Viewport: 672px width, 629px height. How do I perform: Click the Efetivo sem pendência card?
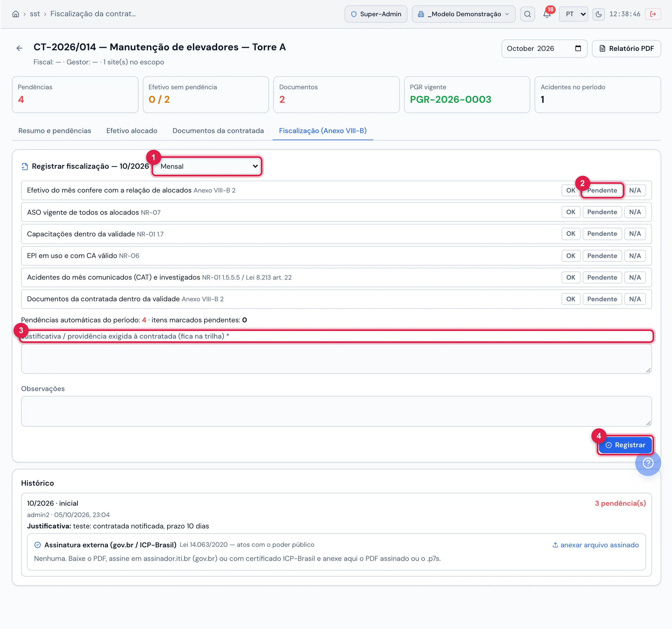[206, 95]
